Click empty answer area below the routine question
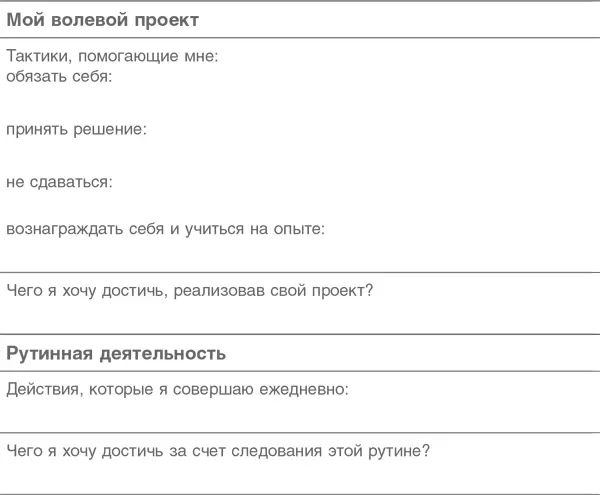600x495 pixels. [x=300, y=477]
